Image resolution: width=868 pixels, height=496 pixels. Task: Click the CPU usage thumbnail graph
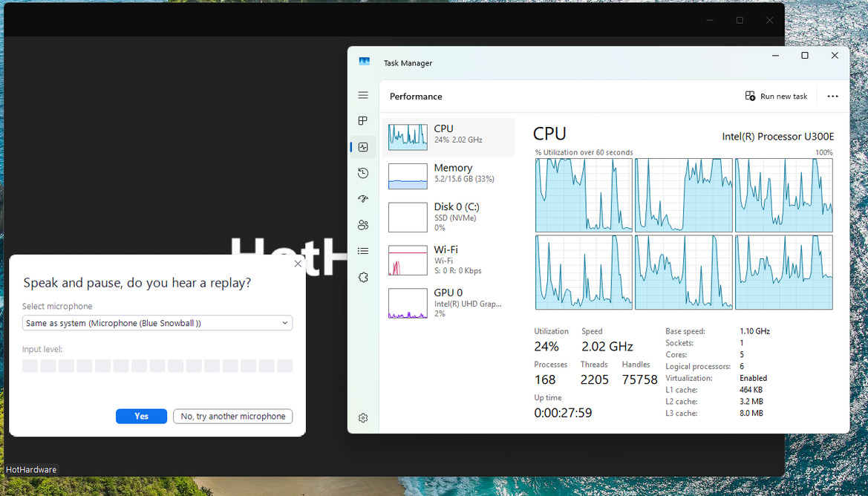point(408,137)
